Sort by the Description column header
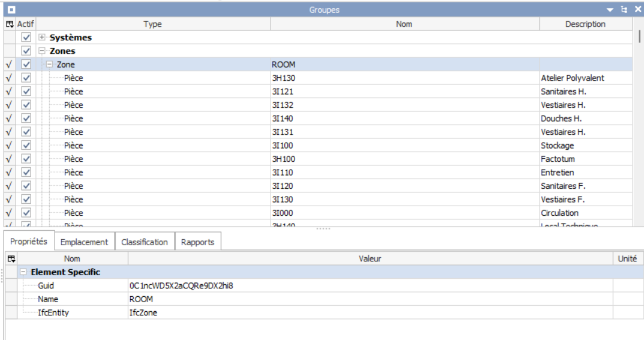The height and width of the screenshot is (340, 644). (585, 24)
